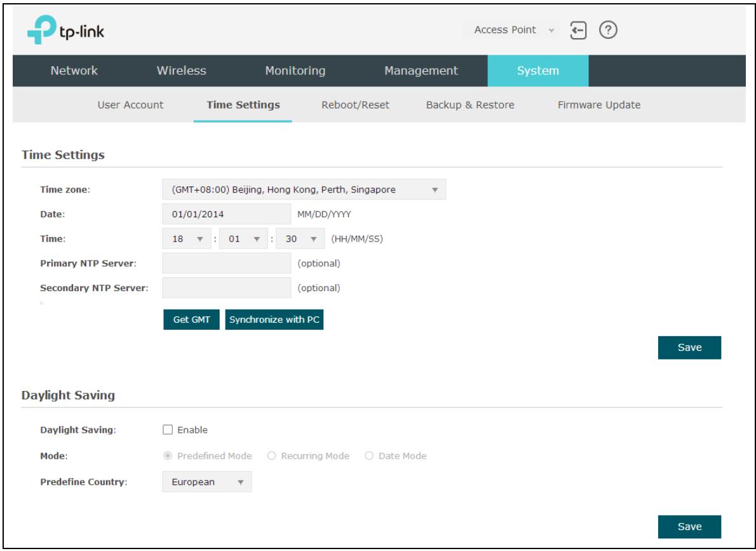
Task: Focus the Secondary NTP Server field
Action: [x=226, y=288]
